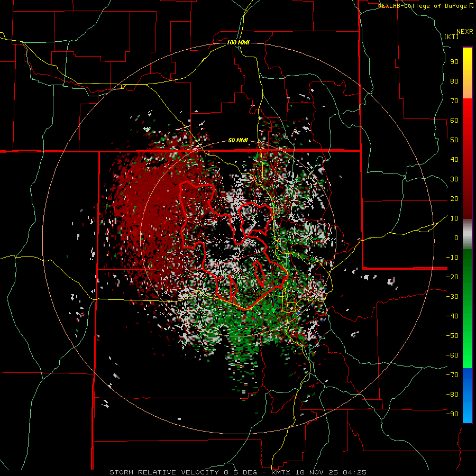Viewport: 476px width, 476px height.
Task: Click the -80 value on velocity scale
Action: pyautogui.click(x=452, y=395)
